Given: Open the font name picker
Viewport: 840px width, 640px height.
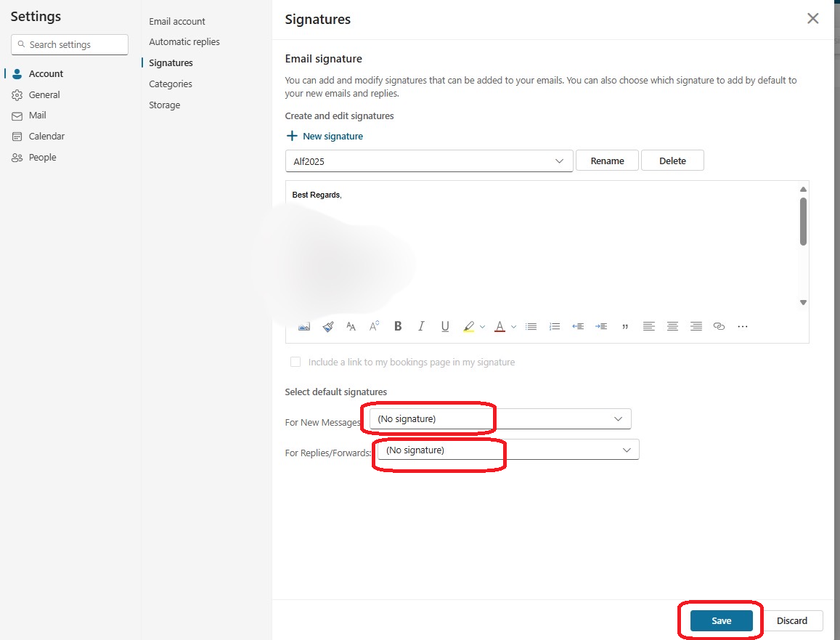Looking at the screenshot, I should 351,326.
